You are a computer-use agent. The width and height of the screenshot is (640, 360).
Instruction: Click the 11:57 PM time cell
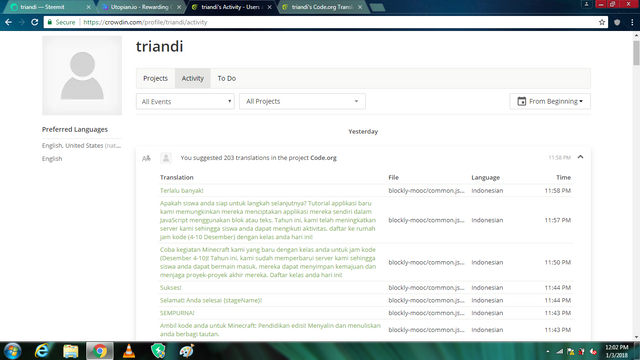558,220
